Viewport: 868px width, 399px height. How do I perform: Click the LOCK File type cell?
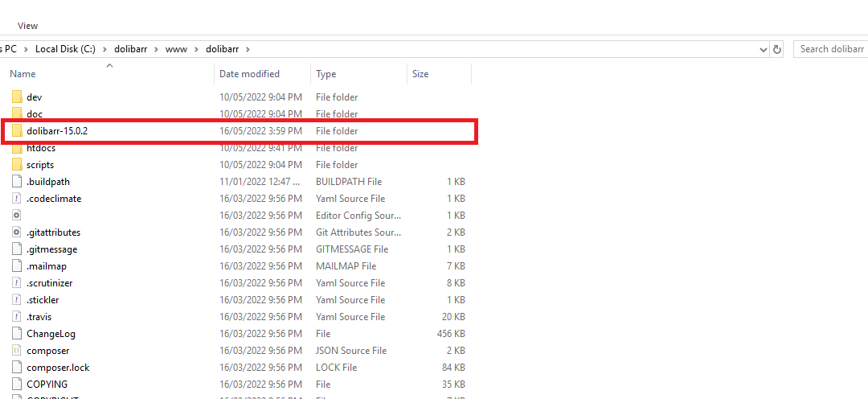point(338,368)
